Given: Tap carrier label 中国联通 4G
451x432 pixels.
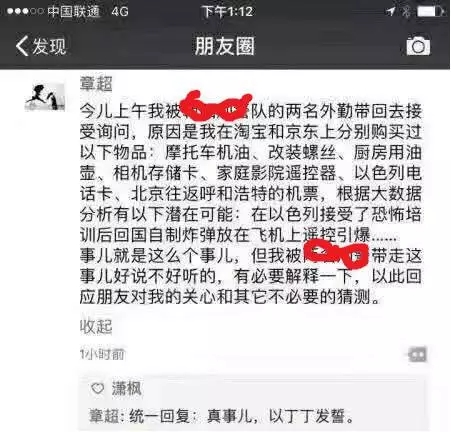Looking at the screenshot, I should coord(87,12).
